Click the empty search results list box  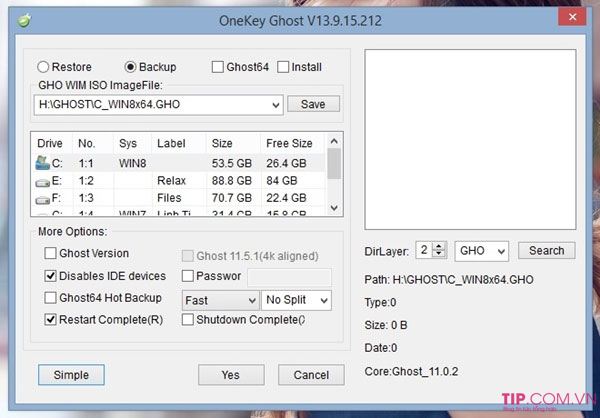(470, 139)
